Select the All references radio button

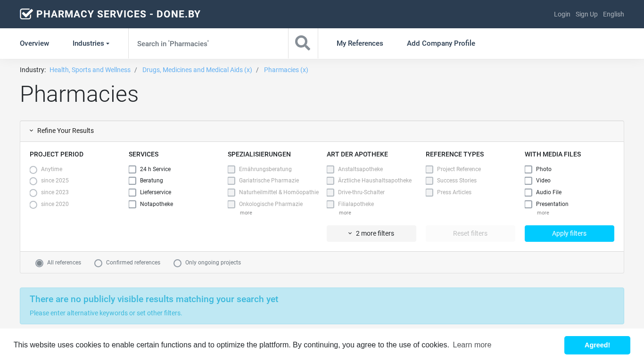point(40,263)
